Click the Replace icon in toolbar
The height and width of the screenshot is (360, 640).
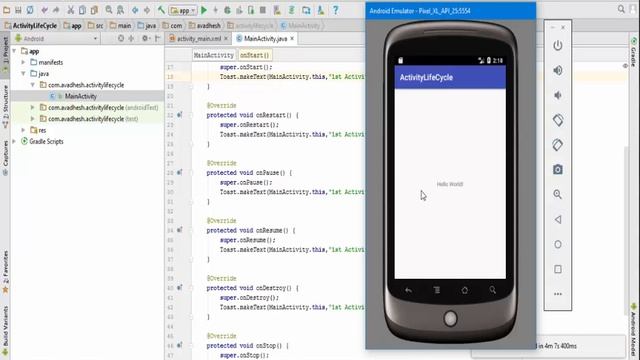(x=121, y=10)
